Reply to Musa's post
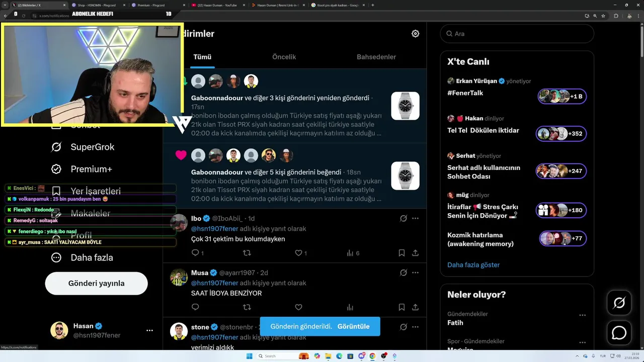 coord(196,307)
